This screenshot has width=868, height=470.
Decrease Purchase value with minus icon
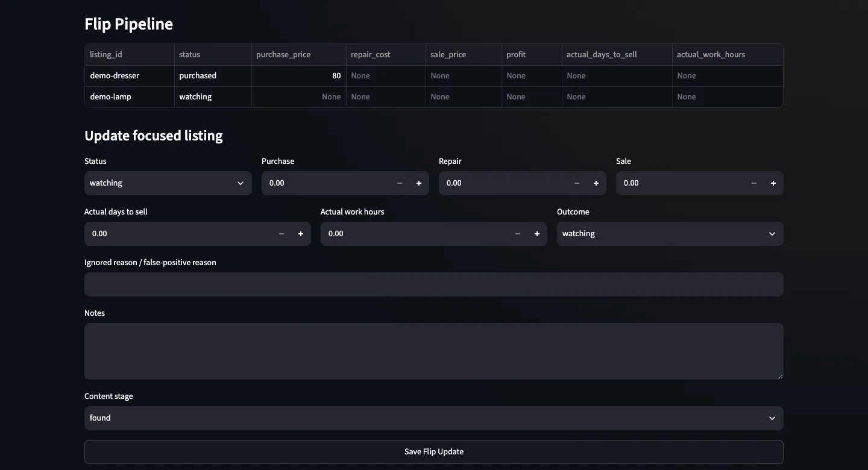coord(400,183)
